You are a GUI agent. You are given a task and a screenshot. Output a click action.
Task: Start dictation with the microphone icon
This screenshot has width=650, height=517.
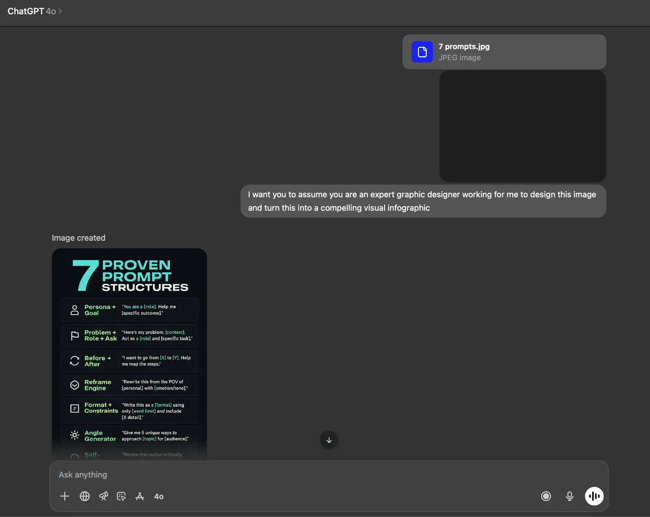coord(570,496)
